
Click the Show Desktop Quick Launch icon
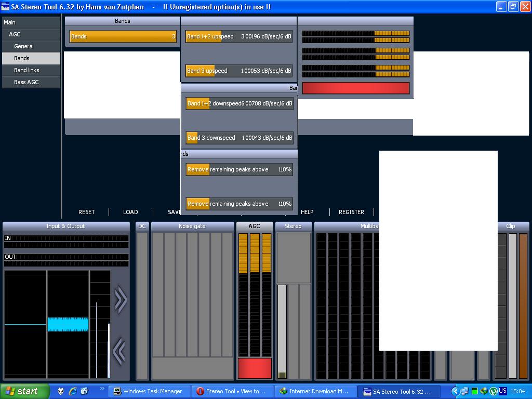click(84, 391)
